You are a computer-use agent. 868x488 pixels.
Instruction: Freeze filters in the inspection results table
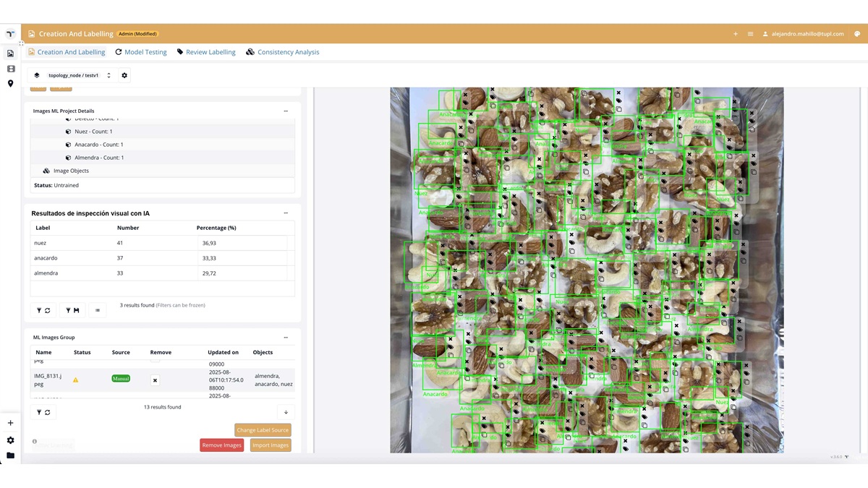pyautogui.click(x=72, y=310)
